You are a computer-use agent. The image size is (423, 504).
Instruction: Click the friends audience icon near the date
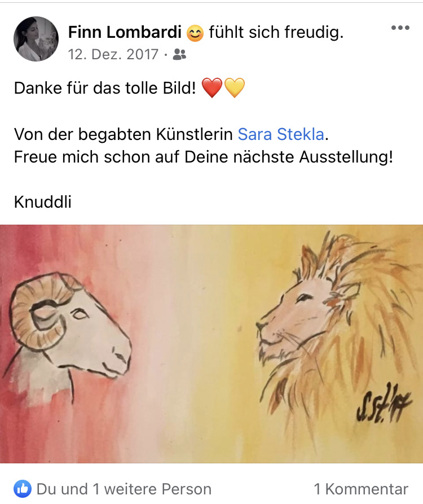pyautogui.click(x=179, y=54)
